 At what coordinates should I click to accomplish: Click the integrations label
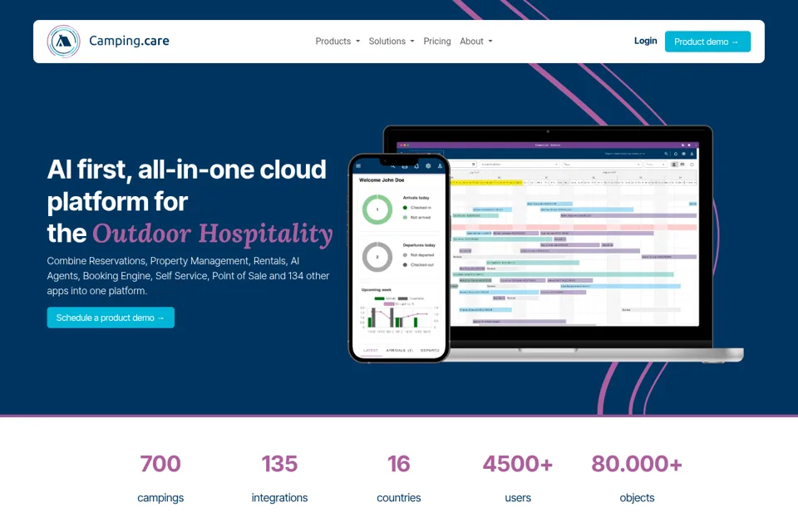[279, 498]
